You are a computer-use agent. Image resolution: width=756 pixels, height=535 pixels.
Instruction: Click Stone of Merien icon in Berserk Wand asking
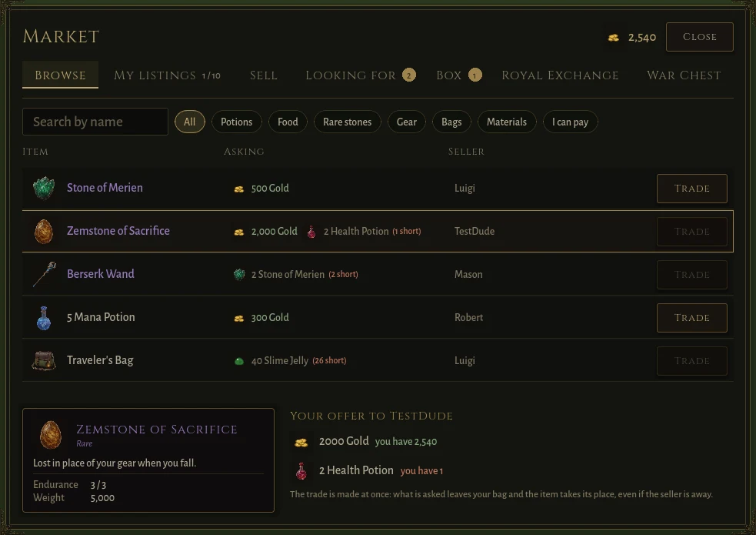tap(239, 275)
